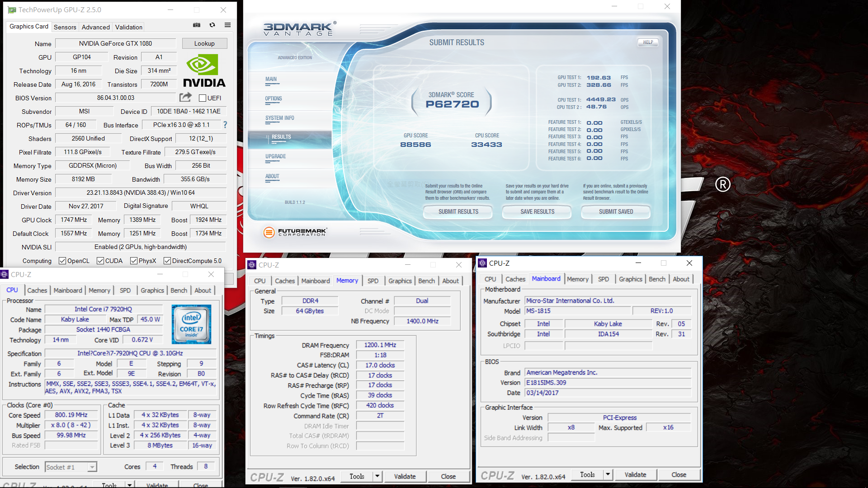
Task: Click the SUBMIT SAVED button
Action: (616, 211)
